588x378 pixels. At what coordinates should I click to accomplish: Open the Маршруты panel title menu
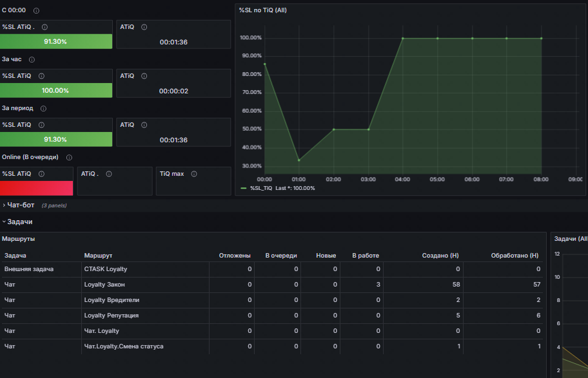(x=18, y=239)
